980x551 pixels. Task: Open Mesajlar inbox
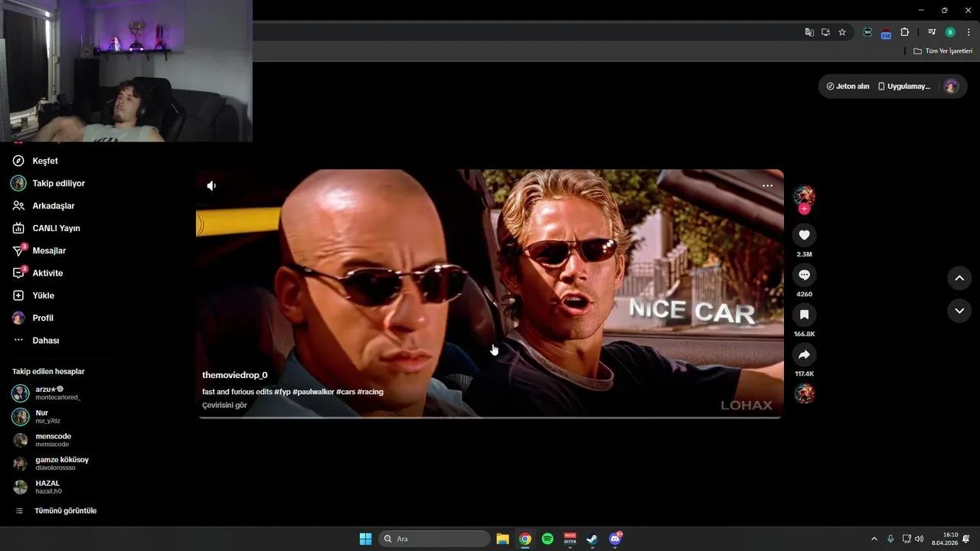tap(39, 250)
